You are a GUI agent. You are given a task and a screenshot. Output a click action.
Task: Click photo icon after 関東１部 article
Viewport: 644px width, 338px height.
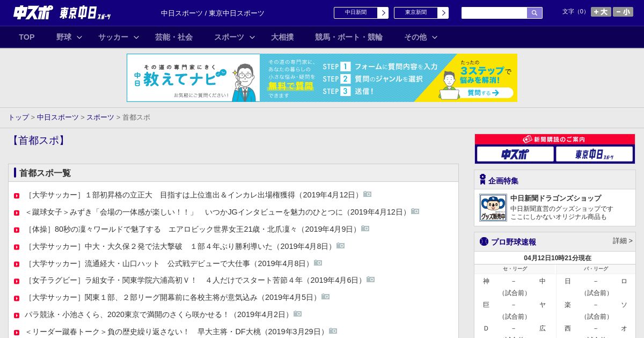coord(326,297)
